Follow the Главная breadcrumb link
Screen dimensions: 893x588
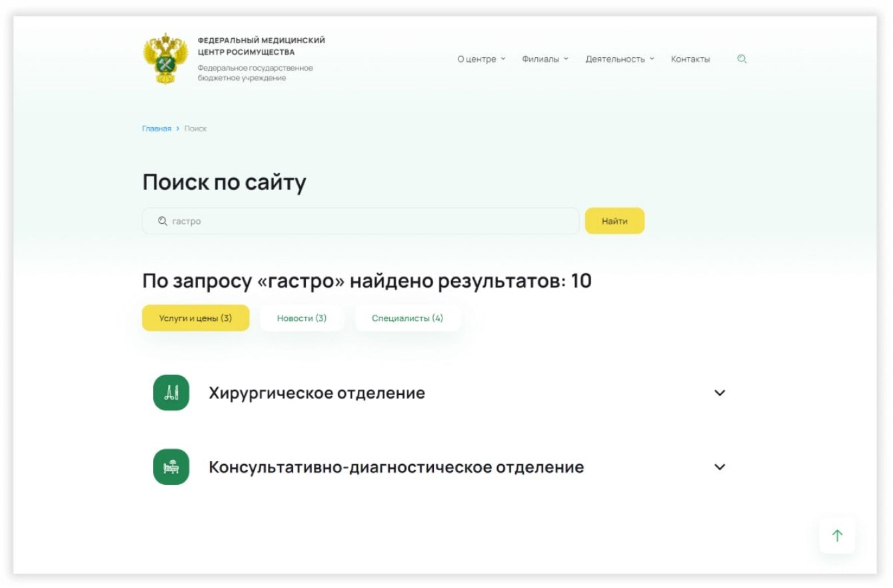click(157, 129)
